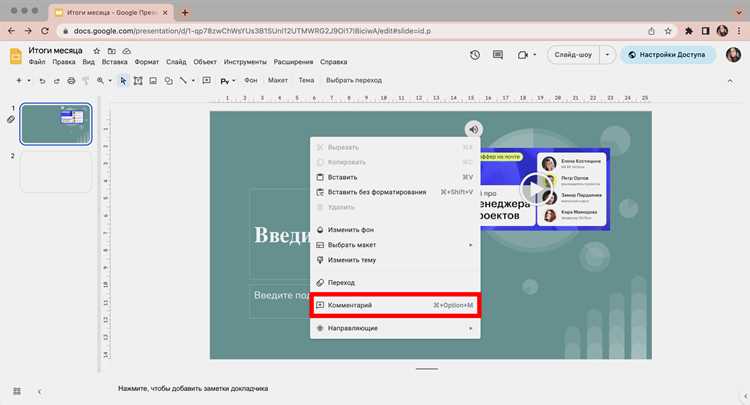Open the comments history icon
The width and height of the screenshot is (750, 405).
click(498, 55)
